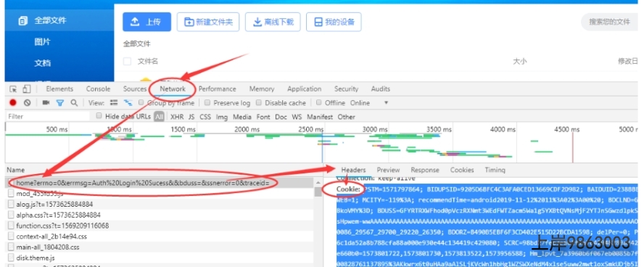
Task: Switch to the Cookies detail tab
Action: coord(462,170)
